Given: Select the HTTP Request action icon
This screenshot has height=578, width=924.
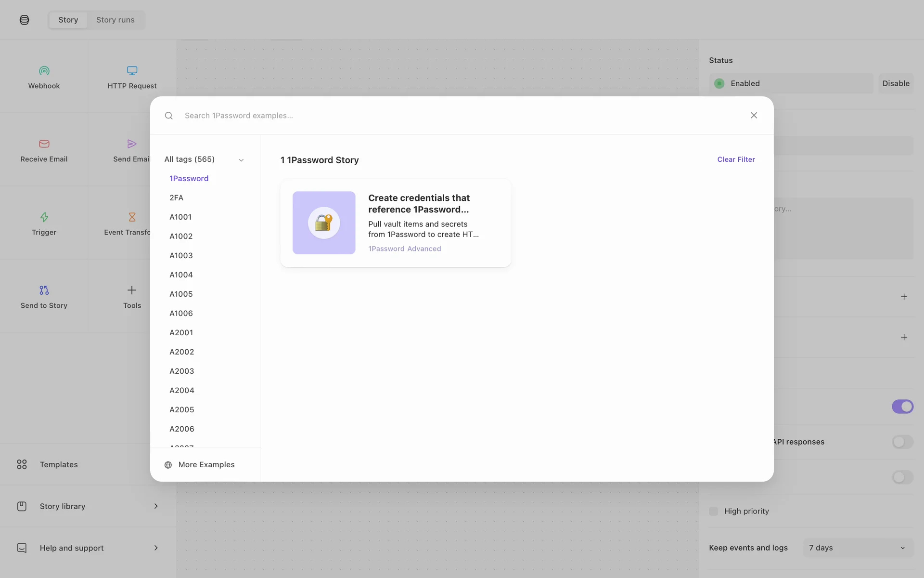Looking at the screenshot, I should click(x=132, y=71).
